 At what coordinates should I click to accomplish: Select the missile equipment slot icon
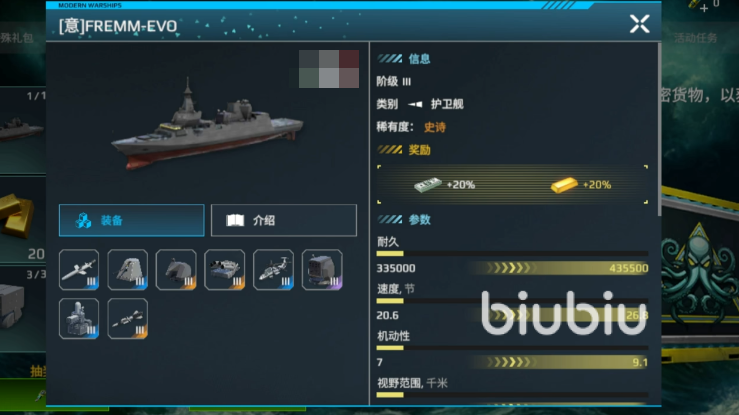(79, 270)
